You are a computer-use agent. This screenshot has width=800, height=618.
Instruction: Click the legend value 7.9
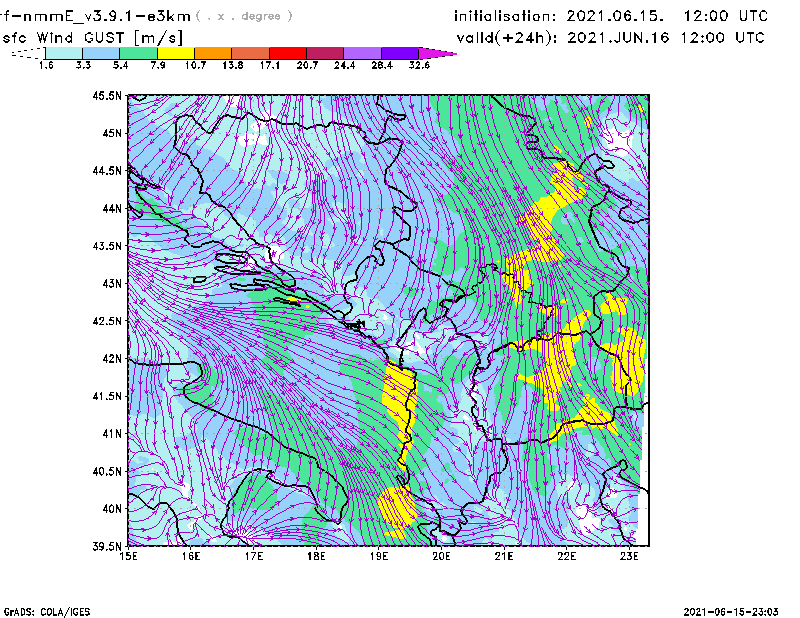pos(158,65)
